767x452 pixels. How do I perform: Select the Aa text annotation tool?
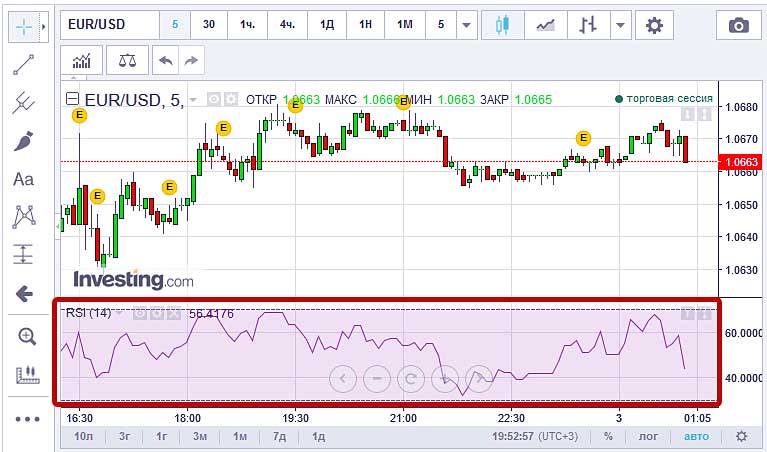(23, 179)
